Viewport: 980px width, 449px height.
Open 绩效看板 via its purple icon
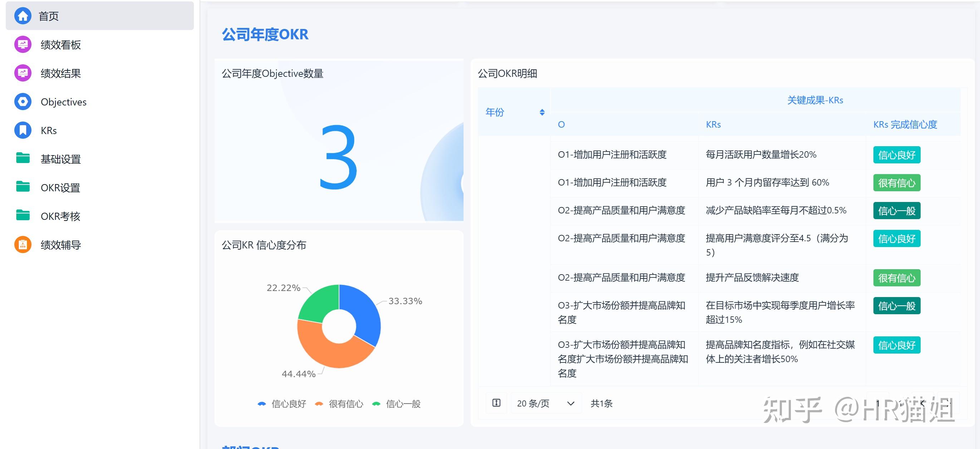pos(23,44)
